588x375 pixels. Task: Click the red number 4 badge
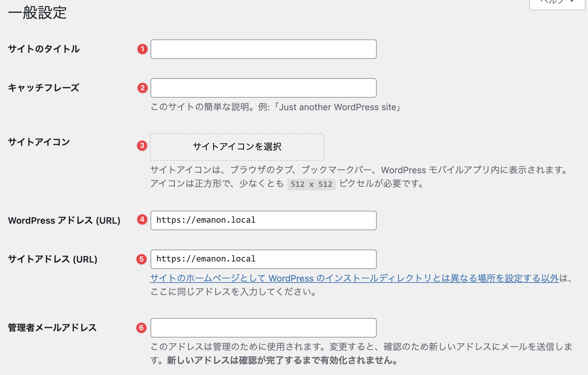142,220
